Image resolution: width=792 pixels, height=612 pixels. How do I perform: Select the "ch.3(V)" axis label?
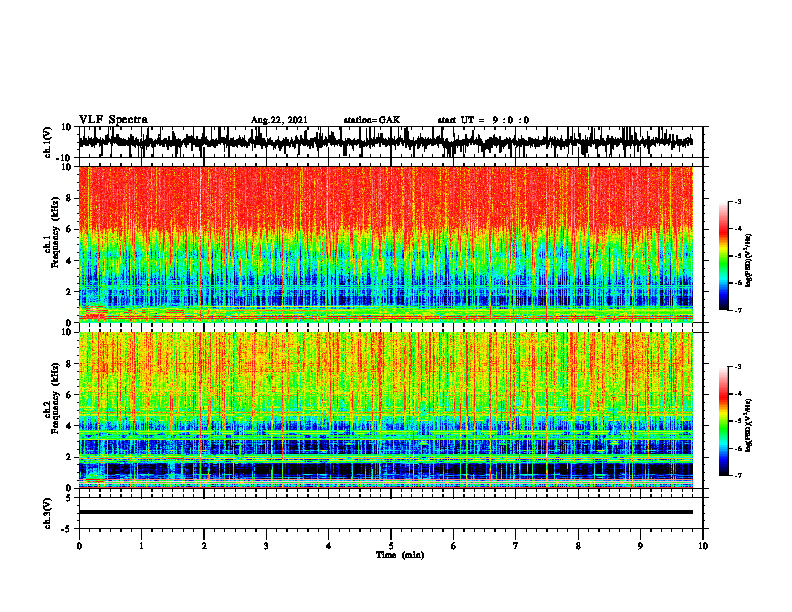[x=48, y=513]
